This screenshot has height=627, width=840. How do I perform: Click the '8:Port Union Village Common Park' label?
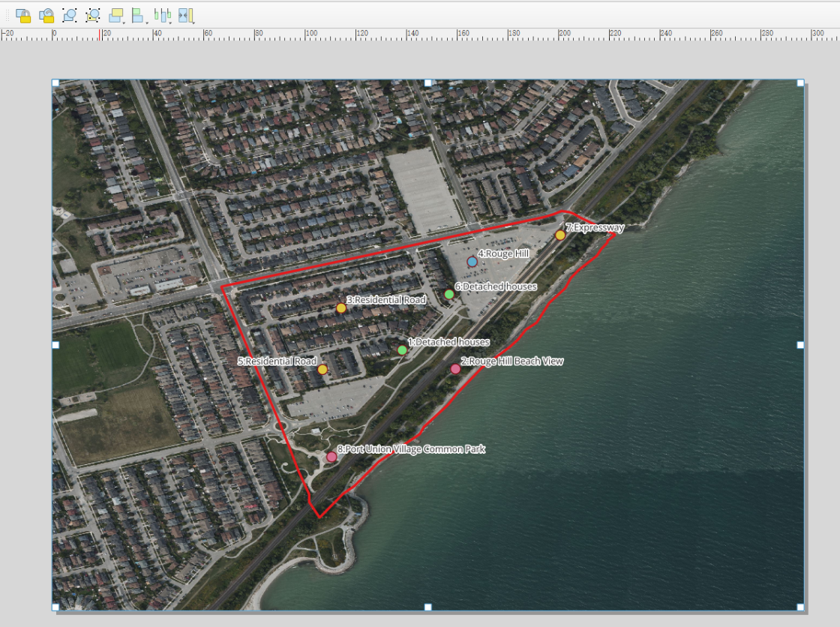pyautogui.click(x=411, y=449)
